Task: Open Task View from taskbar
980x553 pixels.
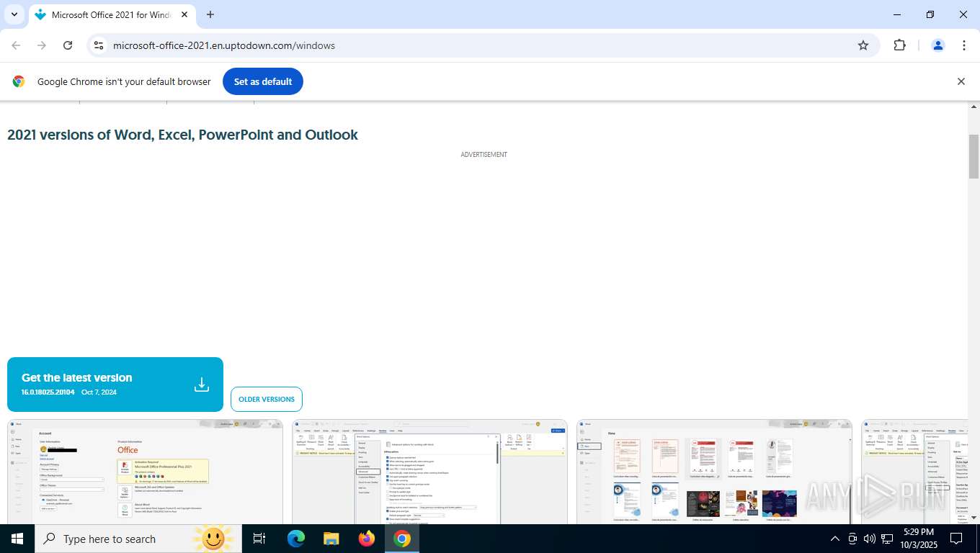Action: point(259,539)
